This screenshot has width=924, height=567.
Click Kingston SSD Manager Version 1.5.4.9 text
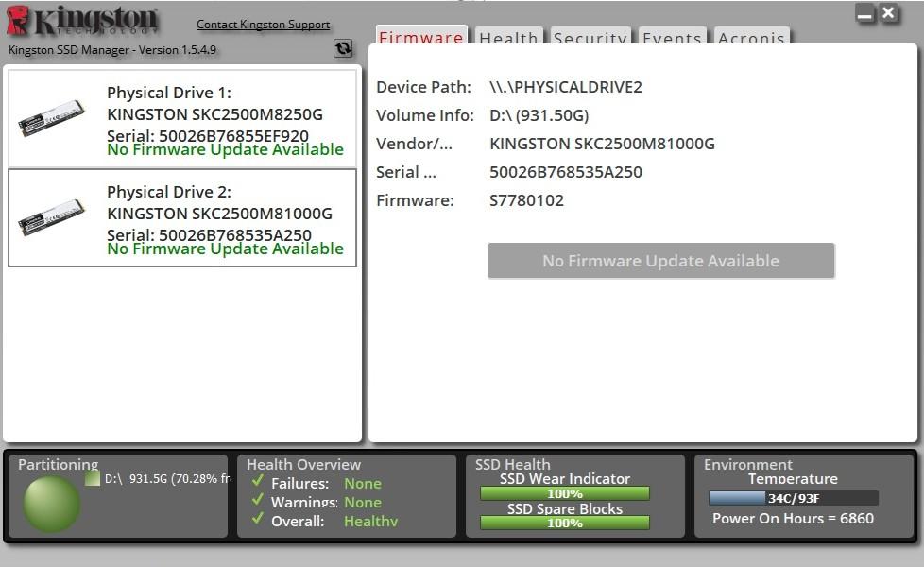(112, 50)
